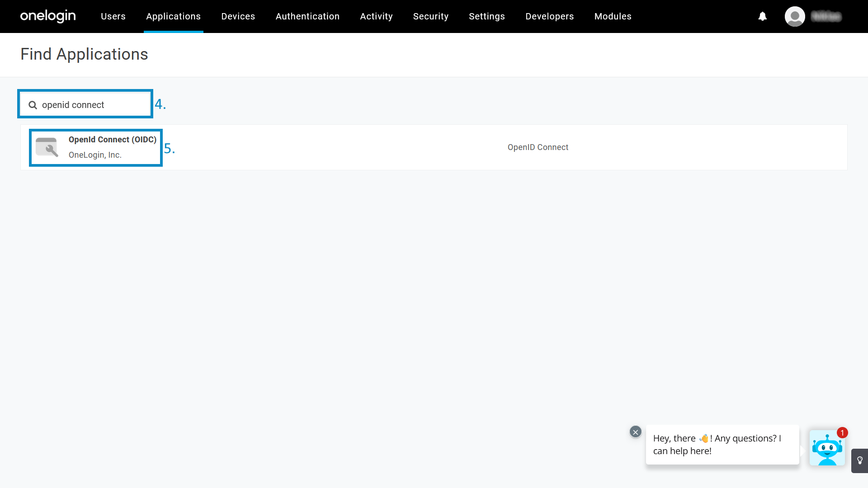This screenshot has height=488, width=868.
Task: Click the chat greeting message
Action: coord(722,445)
